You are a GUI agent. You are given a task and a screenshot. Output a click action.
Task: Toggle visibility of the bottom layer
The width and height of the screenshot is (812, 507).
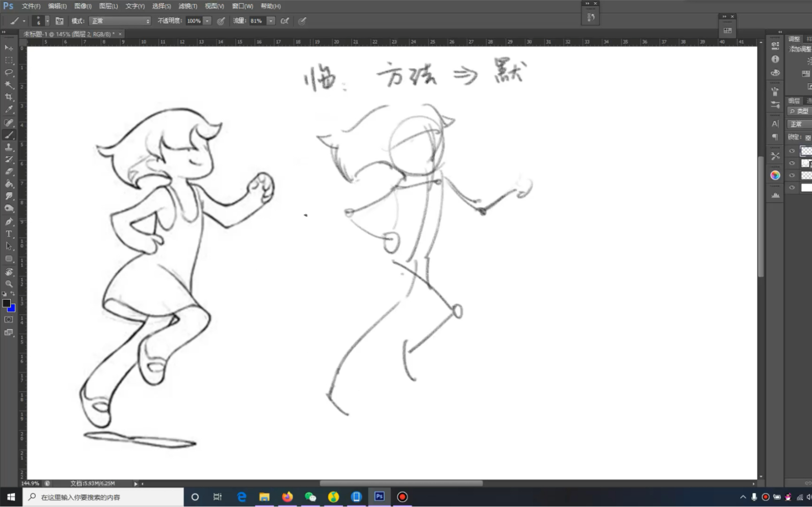point(792,188)
